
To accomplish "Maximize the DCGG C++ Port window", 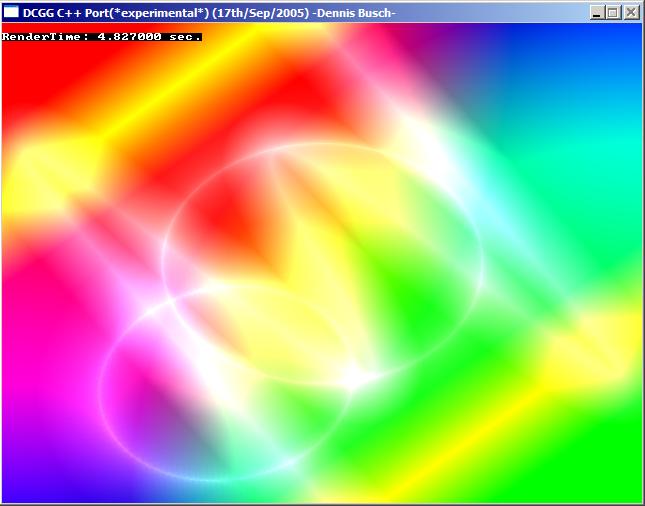I will point(614,12).
